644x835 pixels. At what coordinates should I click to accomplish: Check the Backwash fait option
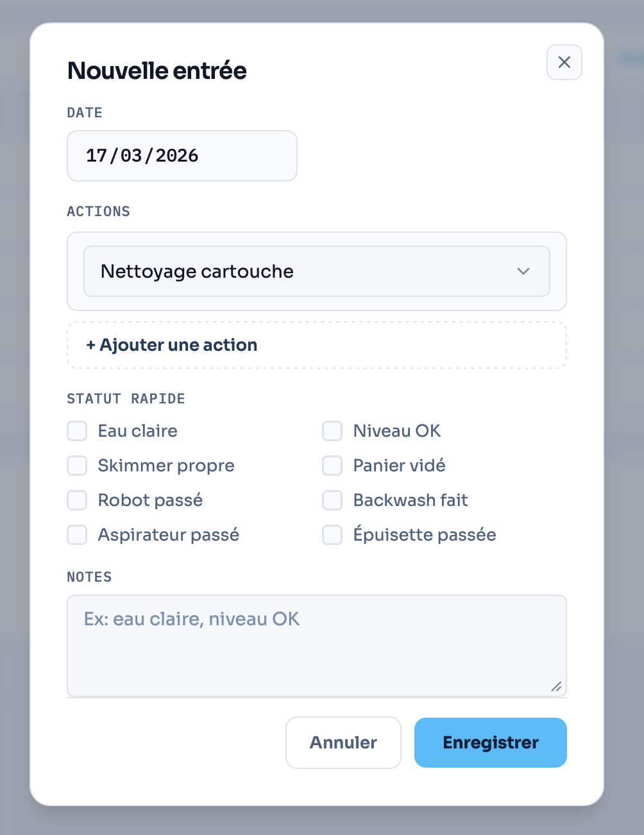tap(332, 500)
